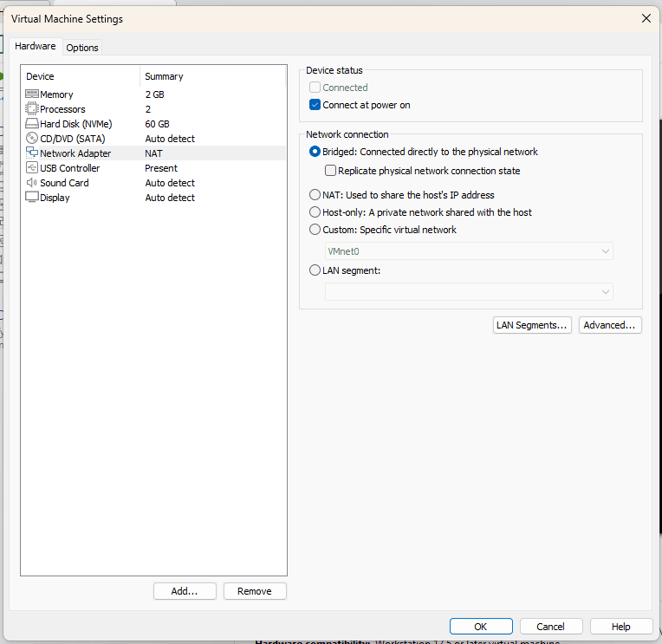Switch to the Options tab

point(82,48)
